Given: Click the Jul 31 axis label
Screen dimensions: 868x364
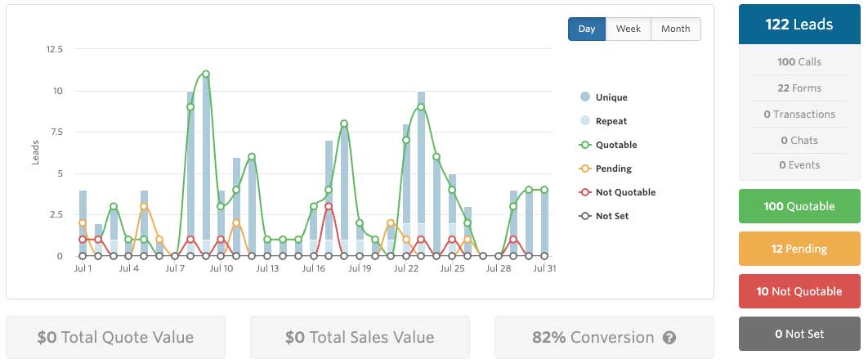Looking at the screenshot, I should click(x=544, y=269).
